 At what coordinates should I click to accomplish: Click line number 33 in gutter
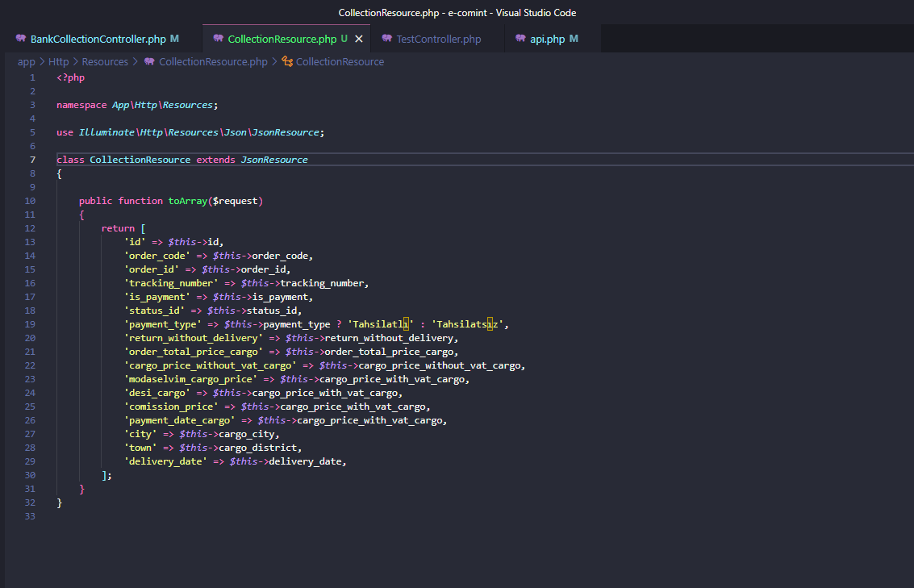coord(30,516)
